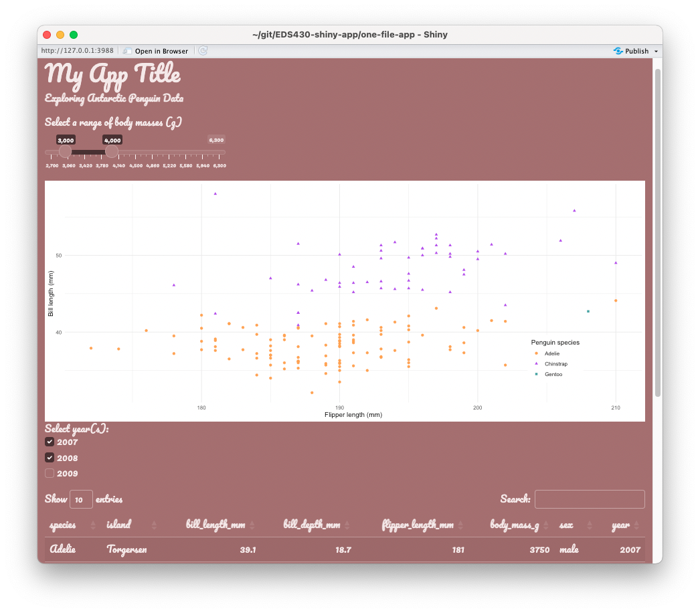
Task: Click the reload app icon next to the address bar
Action: click(202, 50)
